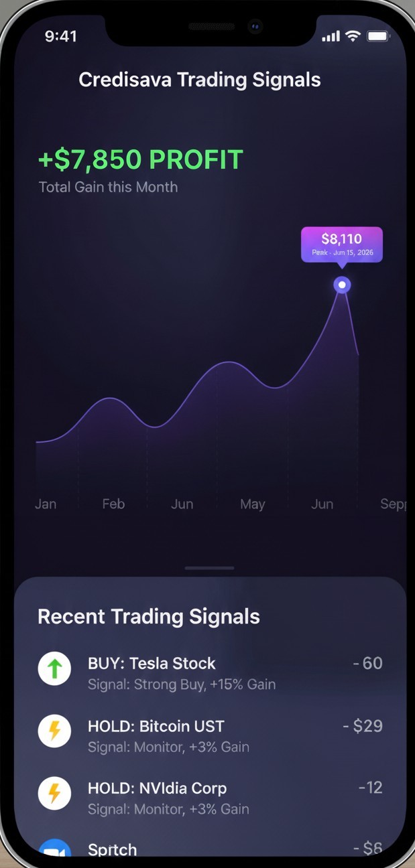Tap the battery status icon
Image resolution: width=415 pixels, height=868 pixels.
(378, 36)
